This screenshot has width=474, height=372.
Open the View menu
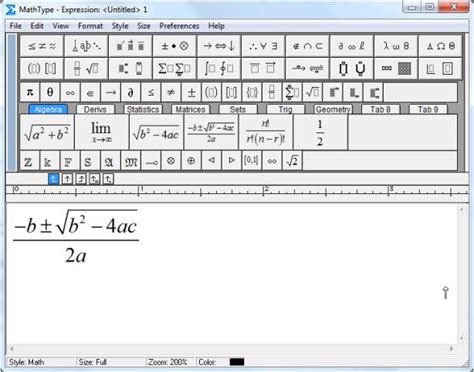click(x=61, y=26)
